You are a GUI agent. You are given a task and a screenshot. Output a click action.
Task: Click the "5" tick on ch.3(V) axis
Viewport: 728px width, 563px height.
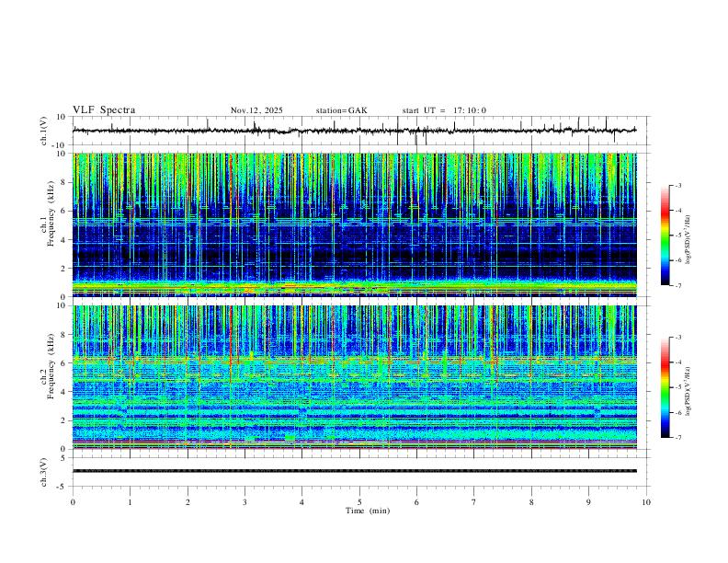click(x=63, y=458)
